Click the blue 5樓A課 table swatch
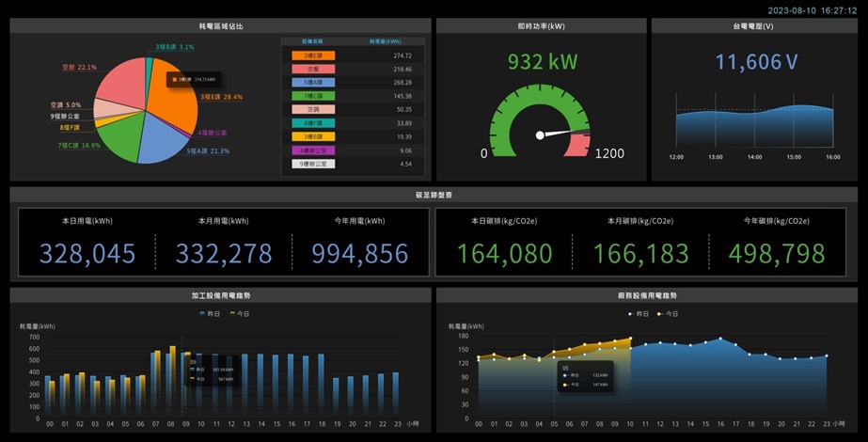868x442 pixels. pos(313,83)
